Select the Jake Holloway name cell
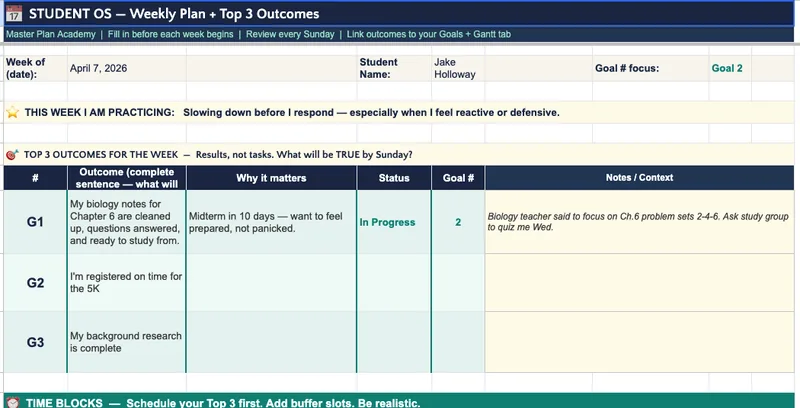Viewport: 800px width, 408px height. point(458,68)
